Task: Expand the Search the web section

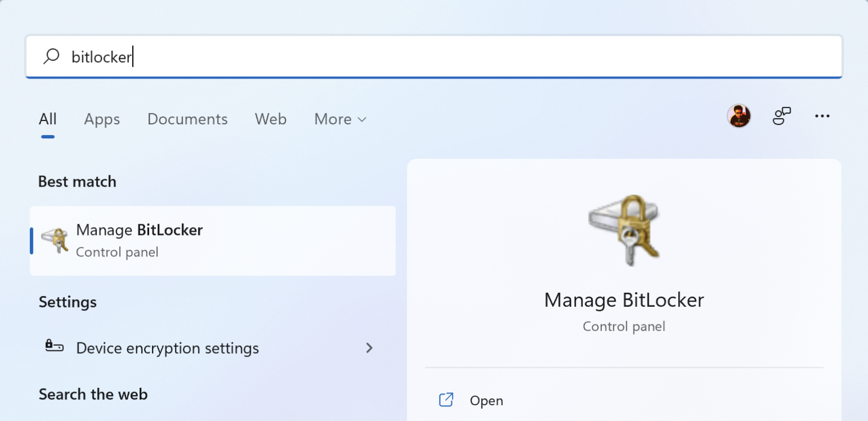Action: [93, 394]
